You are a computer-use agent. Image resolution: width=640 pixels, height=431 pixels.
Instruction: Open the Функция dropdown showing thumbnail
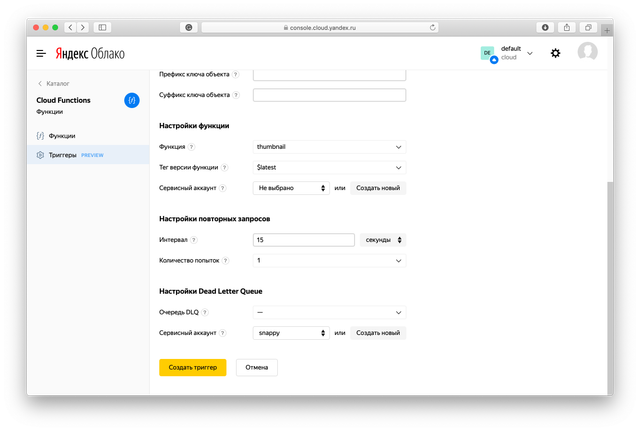coord(329,147)
